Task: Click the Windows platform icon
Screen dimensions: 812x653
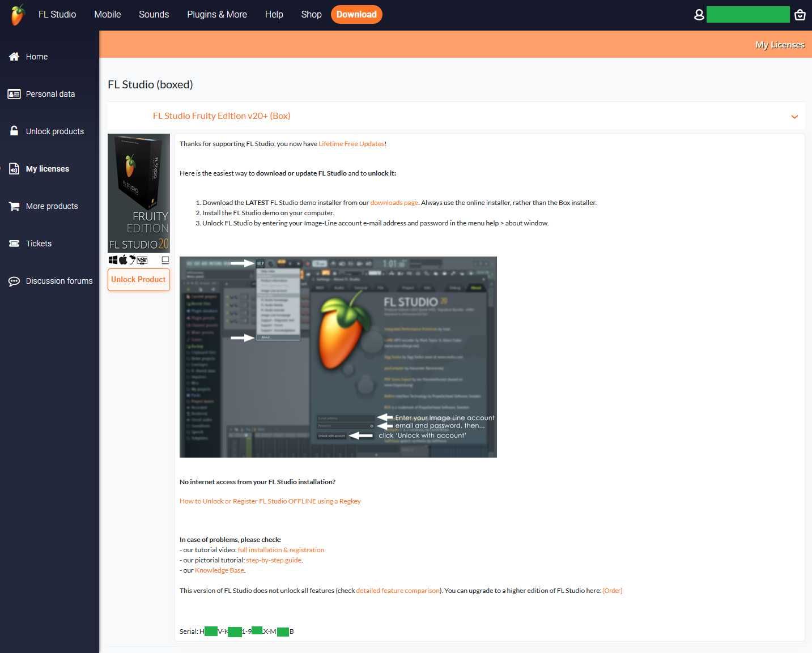Action: point(113,260)
